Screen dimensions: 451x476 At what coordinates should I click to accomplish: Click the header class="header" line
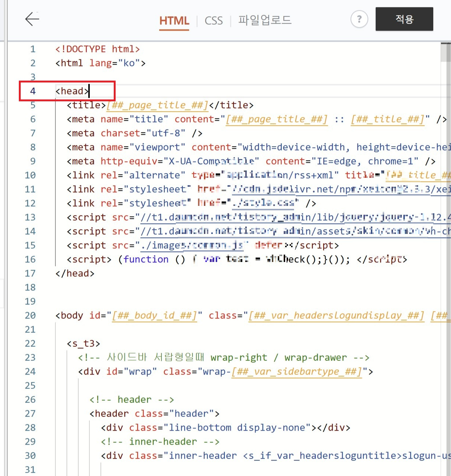tap(154, 414)
